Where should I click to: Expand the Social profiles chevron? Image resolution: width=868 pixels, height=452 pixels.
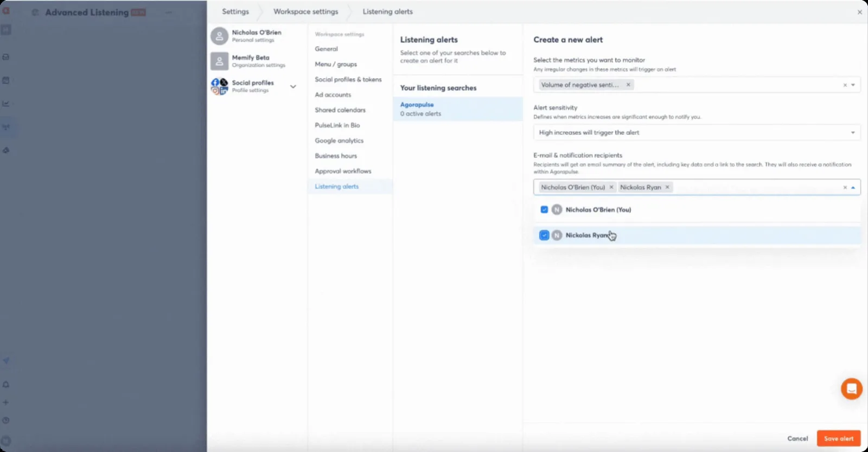[293, 86]
